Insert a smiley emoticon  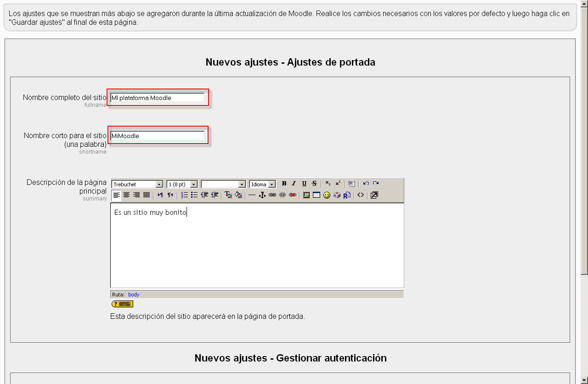point(327,195)
